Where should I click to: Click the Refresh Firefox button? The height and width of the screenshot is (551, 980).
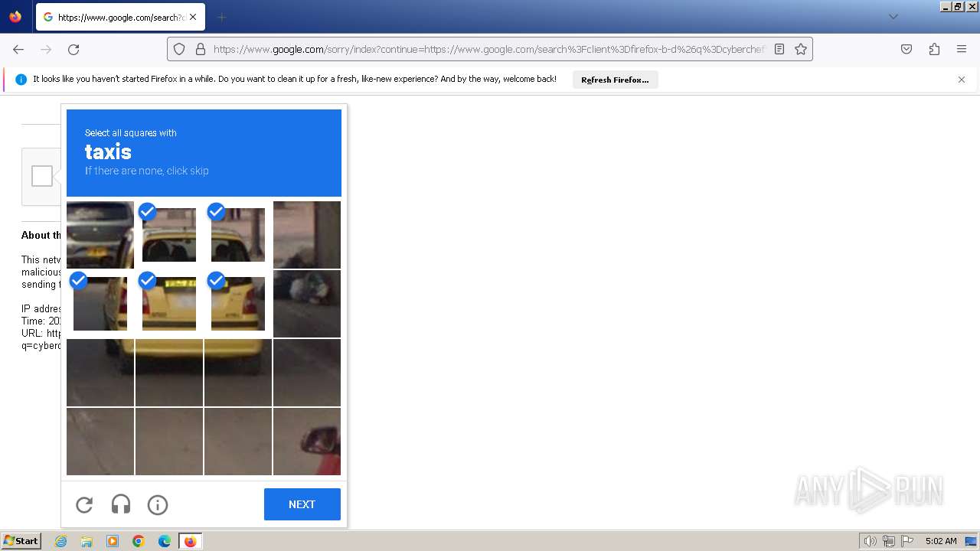coord(615,80)
